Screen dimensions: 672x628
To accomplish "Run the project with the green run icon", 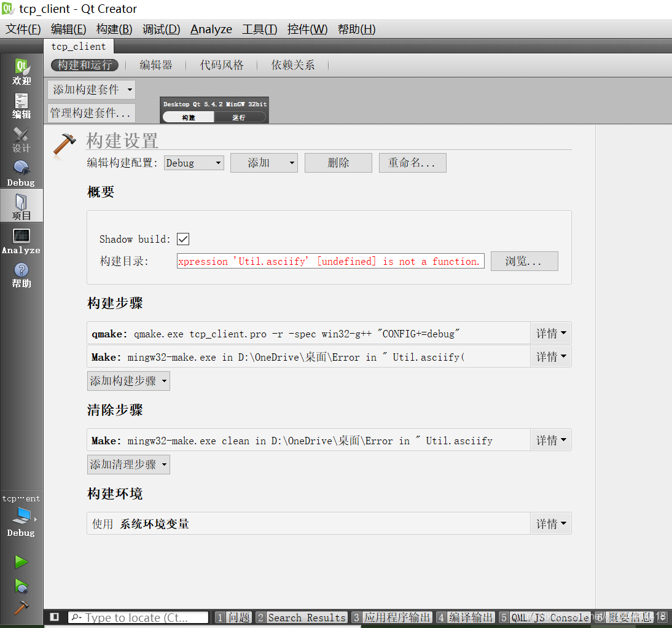I will 20,562.
